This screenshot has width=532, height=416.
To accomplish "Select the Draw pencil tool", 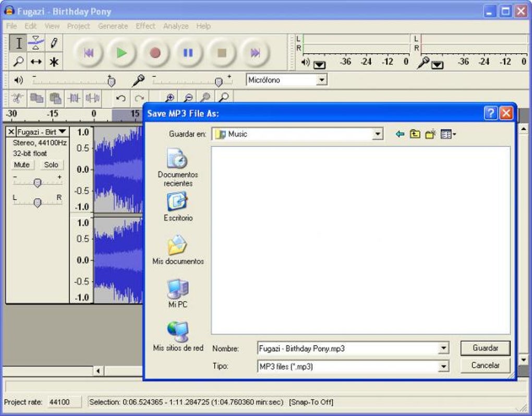I will pyautogui.click(x=54, y=43).
